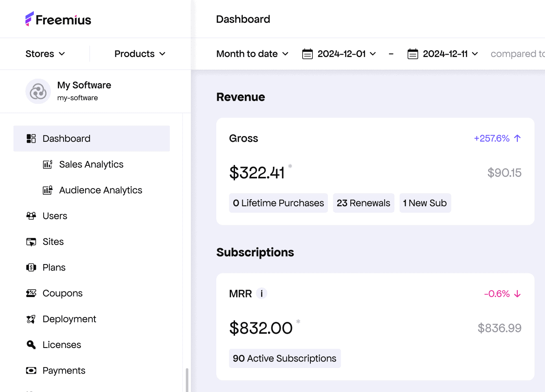Click the Users sidebar icon
This screenshot has height=392, width=545.
pos(31,216)
